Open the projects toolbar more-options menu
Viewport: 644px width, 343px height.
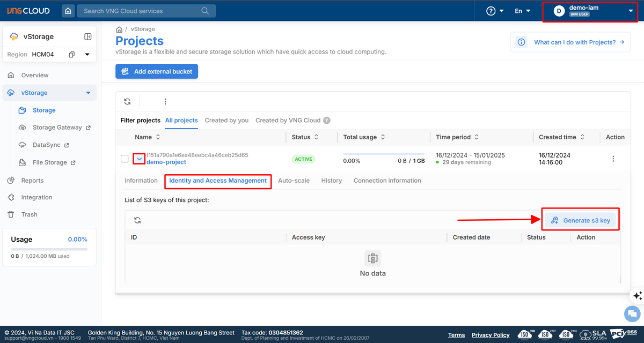pyautogui.click(x=165, y=101)
